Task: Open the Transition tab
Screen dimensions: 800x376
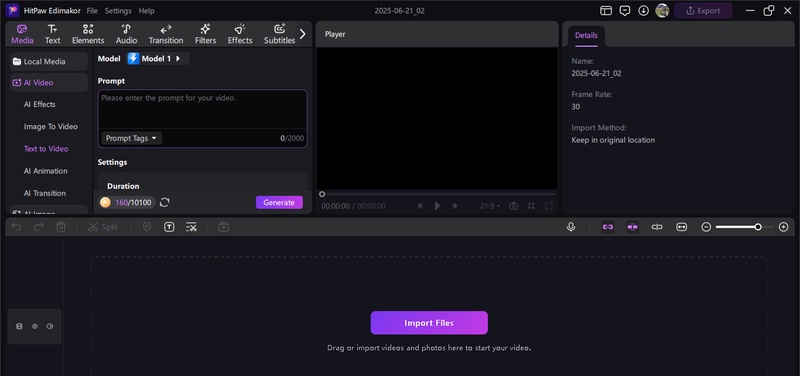Action: 166,34
